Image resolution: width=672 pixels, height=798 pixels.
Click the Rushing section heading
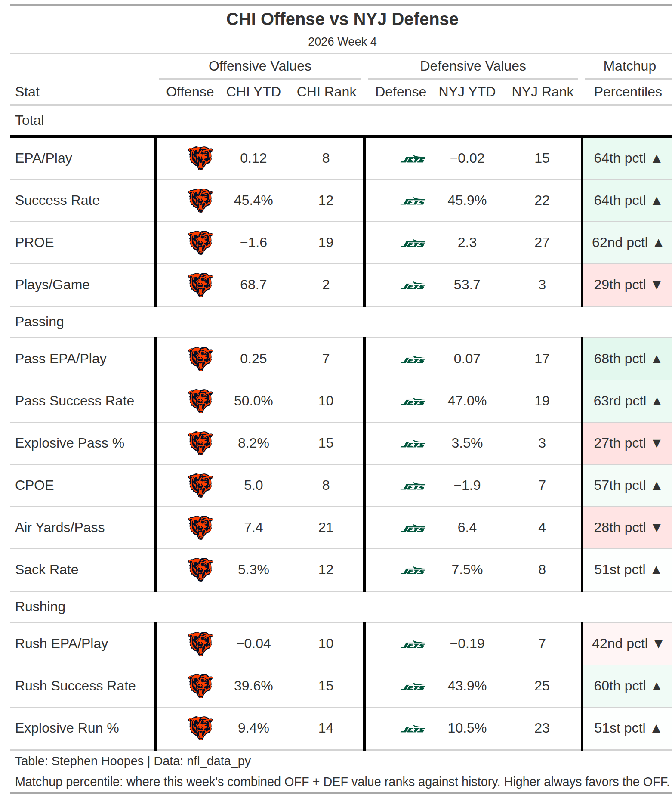coord(40,606)
